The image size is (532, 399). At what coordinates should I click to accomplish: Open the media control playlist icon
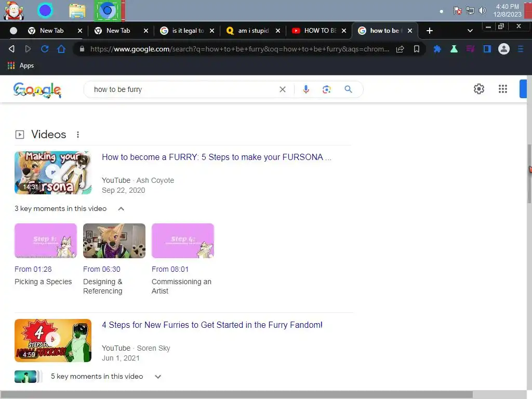coord(470,49)
